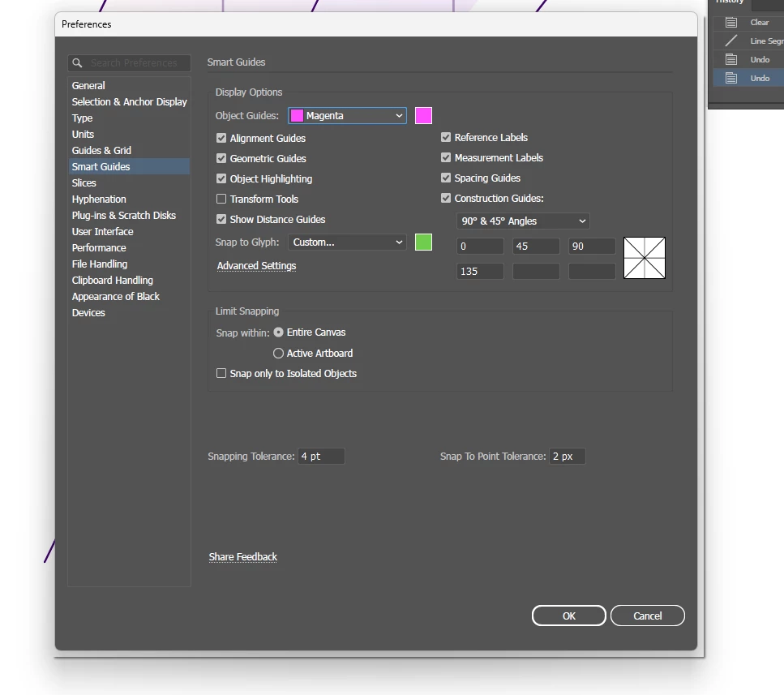
Task: Click magenta Object Guides color swatch
Action: [x=423, y=115]
